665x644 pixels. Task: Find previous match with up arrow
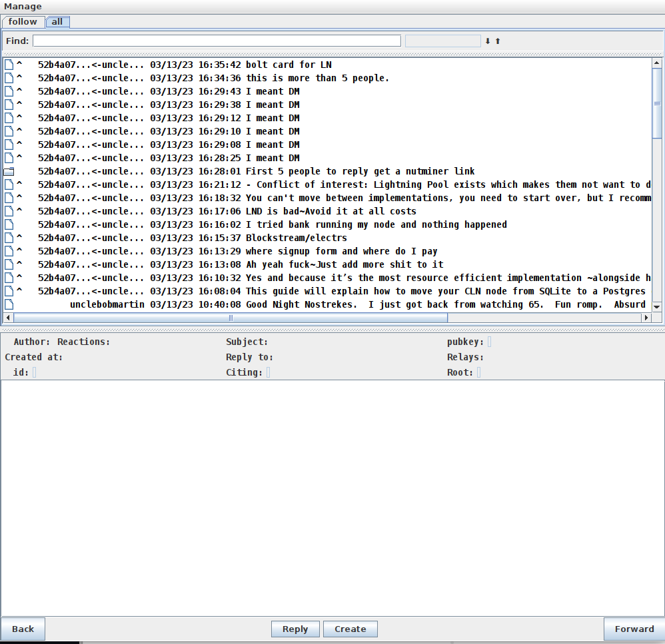(498, 41)
